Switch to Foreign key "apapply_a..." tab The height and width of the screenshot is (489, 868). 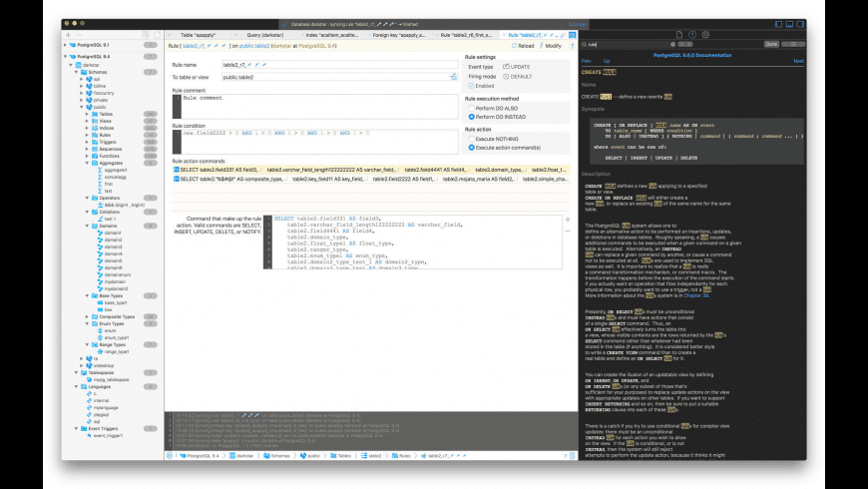click(x=398, y=35)
